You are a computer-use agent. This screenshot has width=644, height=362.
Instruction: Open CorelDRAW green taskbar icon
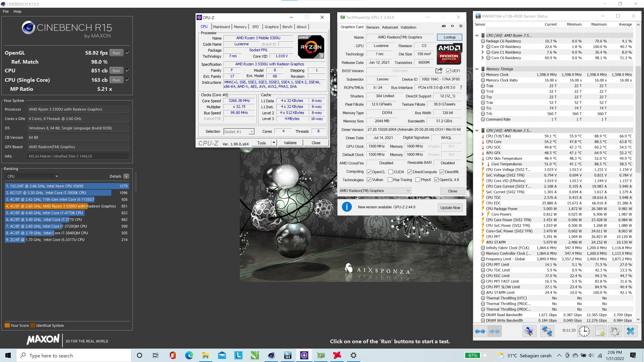click(x=255, y=355)
